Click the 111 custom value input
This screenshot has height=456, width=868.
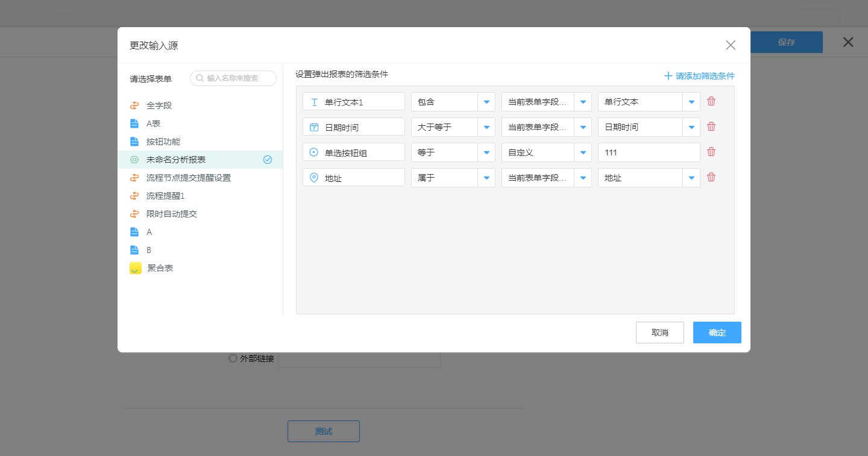pyautogui.click(x=649, y=152)
